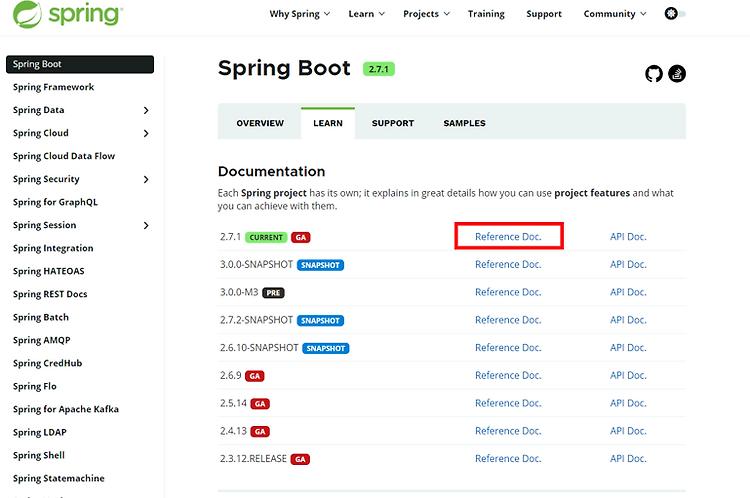
Task: Open Spring Integration project
Action: click(53, 248)
